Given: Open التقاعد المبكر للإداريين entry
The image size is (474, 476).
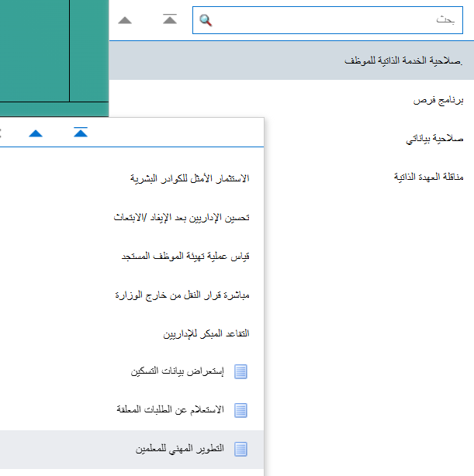Looking at the screenshot, I should click(206, 334).
